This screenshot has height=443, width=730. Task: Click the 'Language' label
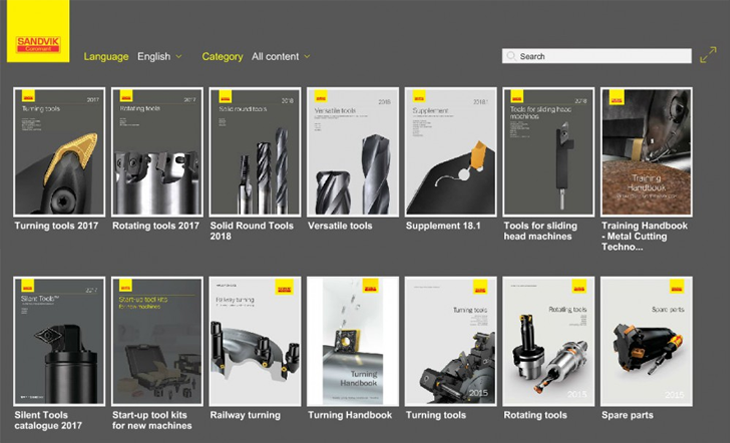(x=106, y=56)
